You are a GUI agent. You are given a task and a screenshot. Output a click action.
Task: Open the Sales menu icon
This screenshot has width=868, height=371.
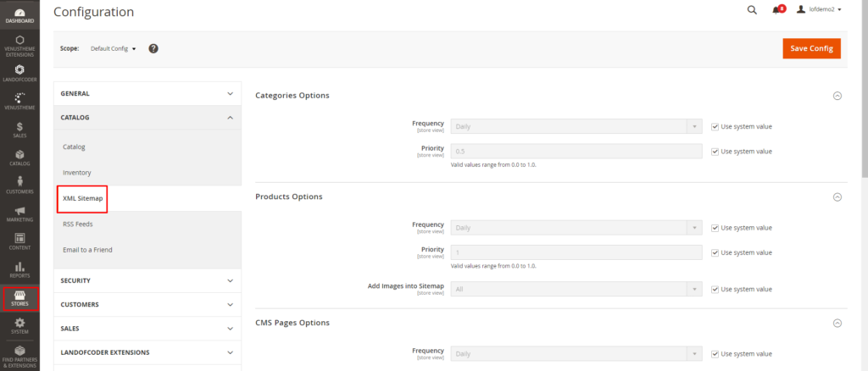[19, 130]
